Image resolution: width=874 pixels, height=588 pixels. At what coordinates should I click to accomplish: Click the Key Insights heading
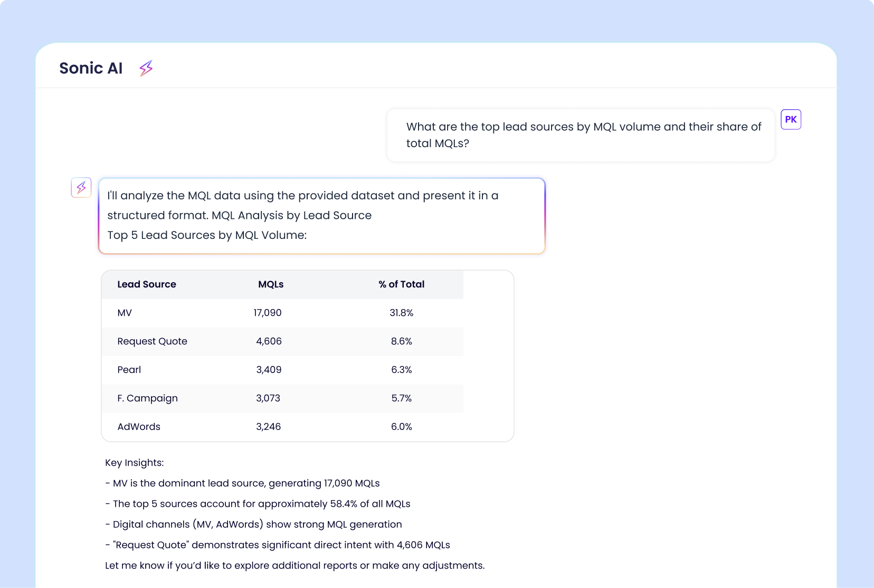coord(135,462)
